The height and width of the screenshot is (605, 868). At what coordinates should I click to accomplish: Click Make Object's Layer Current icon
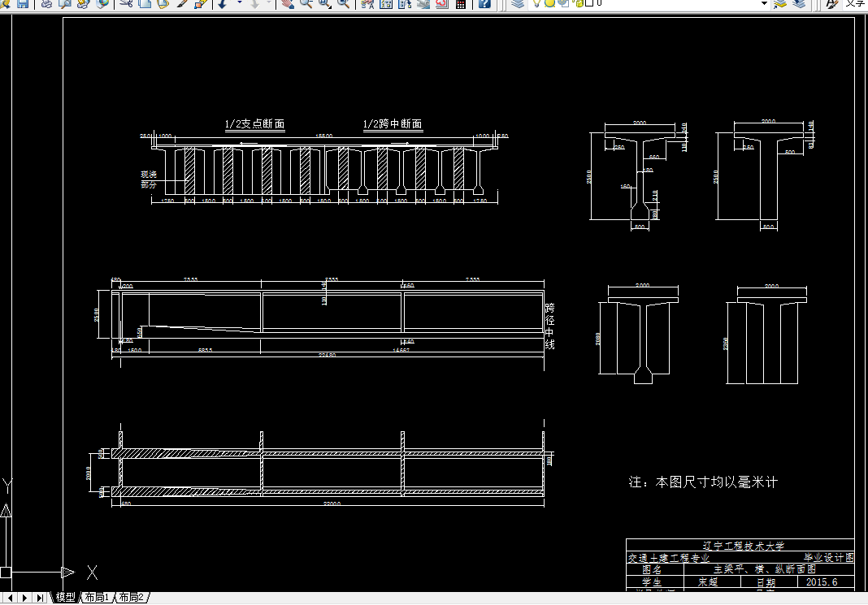click(x=780, y=4)
